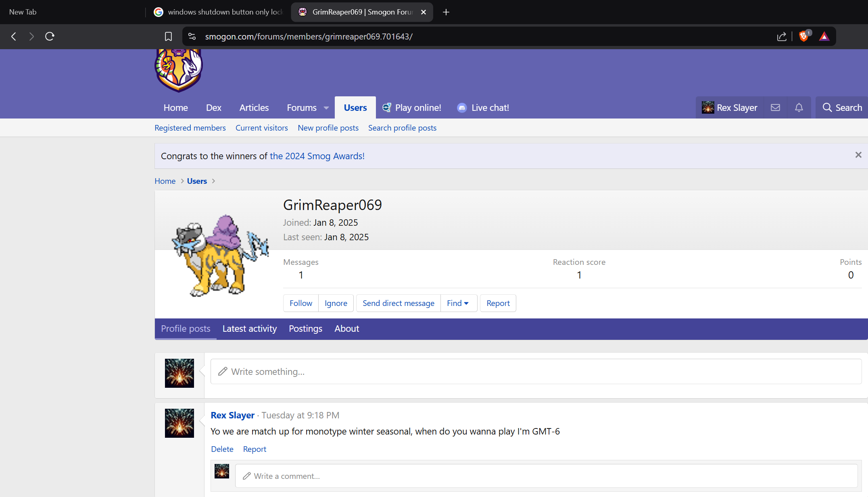Open the inbox envelope icon

click(x=775, y=108)
